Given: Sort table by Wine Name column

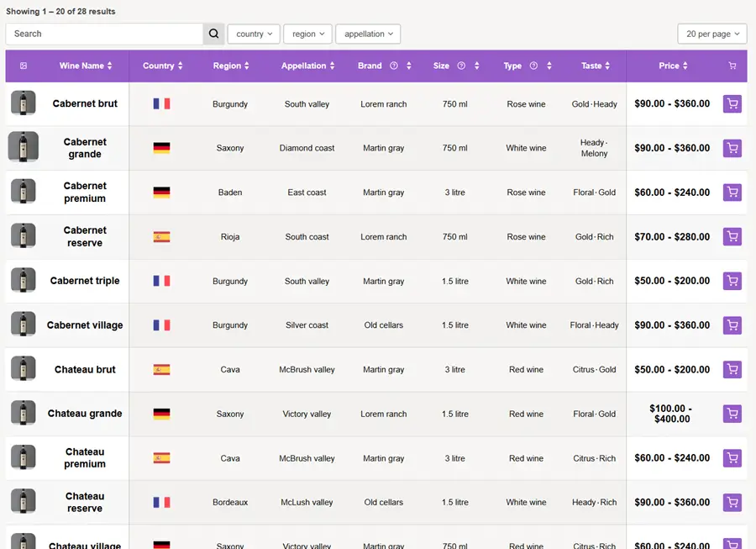Looking at the screenshot, I should (85, 66).
